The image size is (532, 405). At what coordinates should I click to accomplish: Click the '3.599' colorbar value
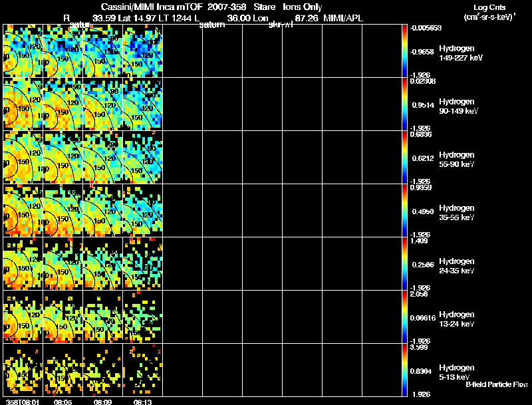(x=419, y=348)
